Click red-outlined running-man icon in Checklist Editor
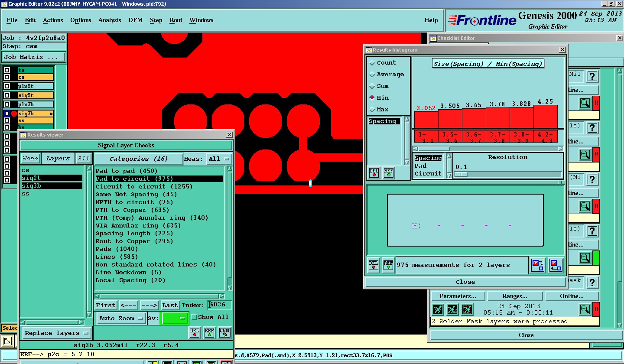This screenshot has height=364, width=624. pos(467,309)
